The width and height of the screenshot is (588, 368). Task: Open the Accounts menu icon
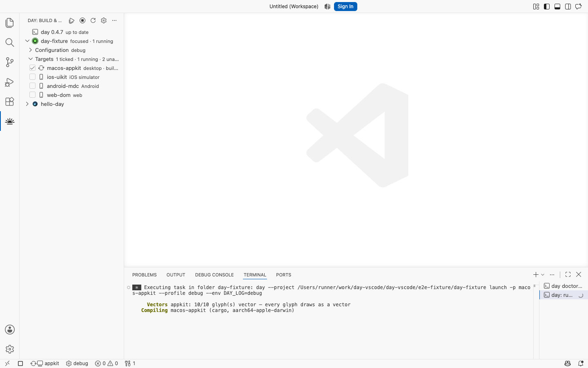(10, 330)
